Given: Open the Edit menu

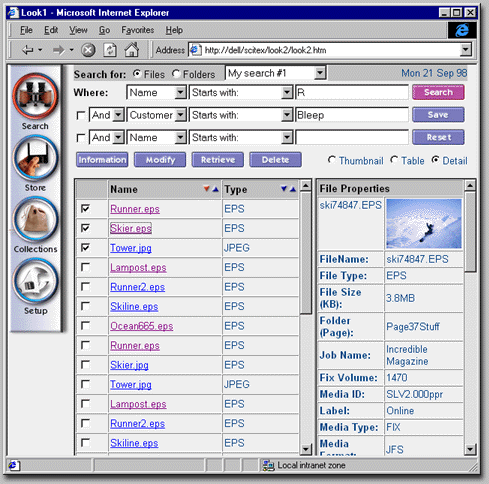Looking at the screenshot, I should tap(51, 30).
